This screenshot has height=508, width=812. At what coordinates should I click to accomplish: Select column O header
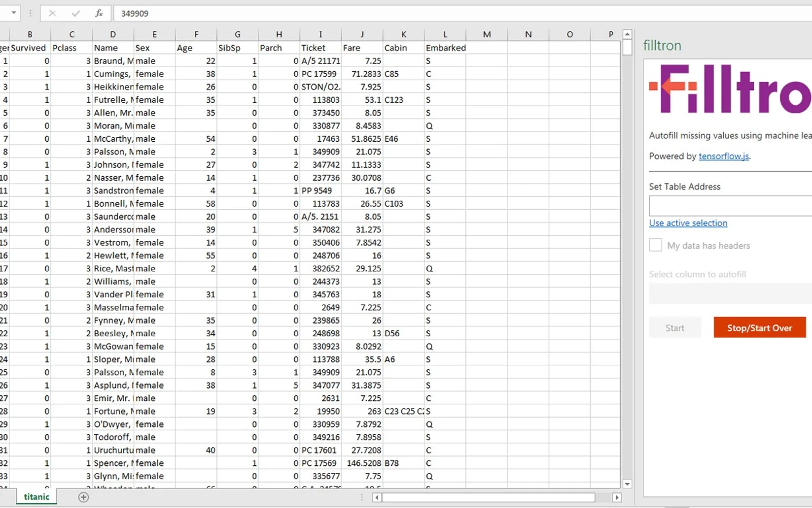(x=570, y=35)
